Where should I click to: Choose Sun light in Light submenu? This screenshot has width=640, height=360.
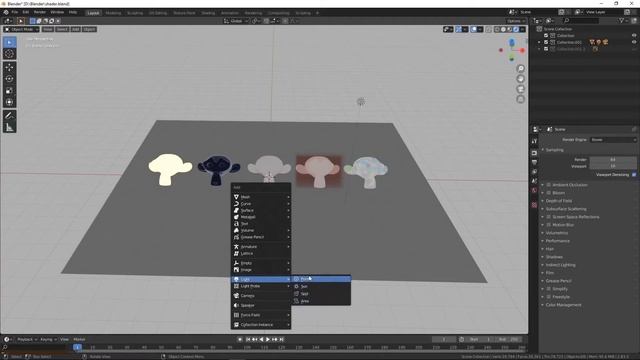pos(321,287)
